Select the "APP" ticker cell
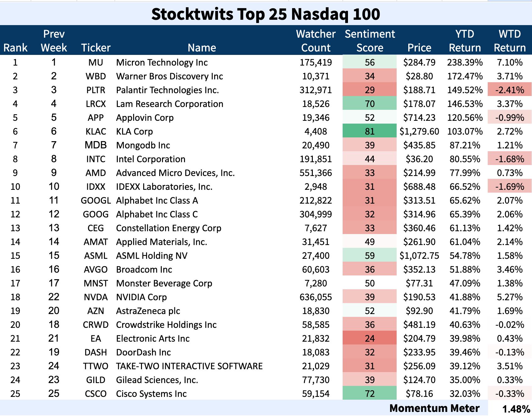 [x=96, y=118]
